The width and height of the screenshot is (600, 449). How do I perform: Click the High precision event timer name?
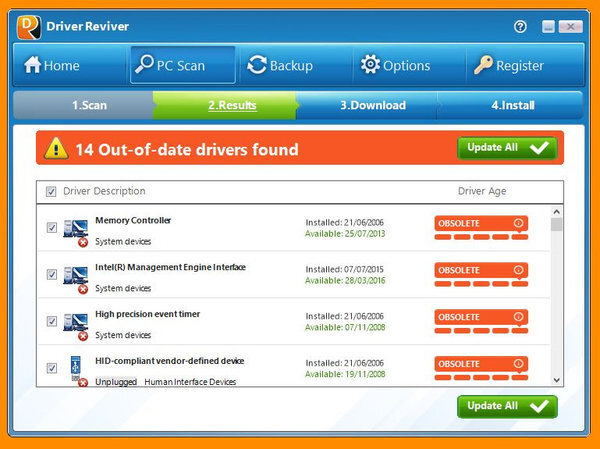tap(147, 314)
